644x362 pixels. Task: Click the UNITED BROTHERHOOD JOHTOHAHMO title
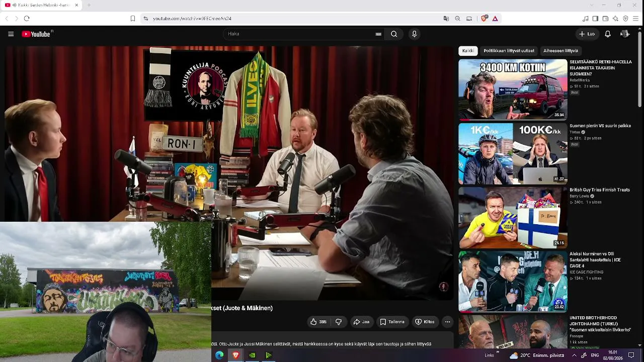pos(600,324)
